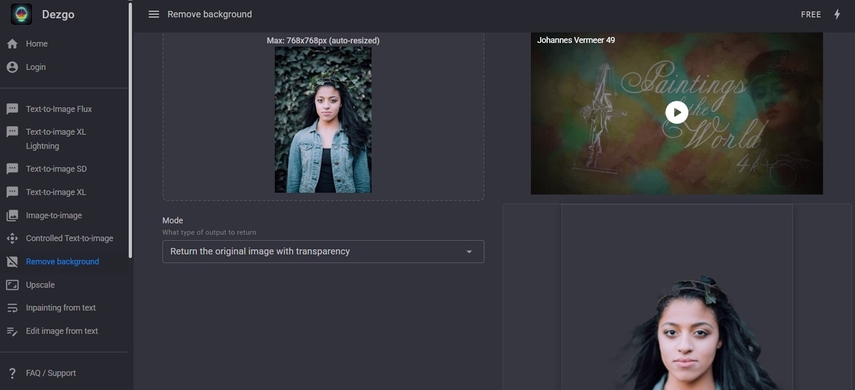
Task: Click the Edit image from text icon
Action: pyautogui.click(x=12, y=331)
